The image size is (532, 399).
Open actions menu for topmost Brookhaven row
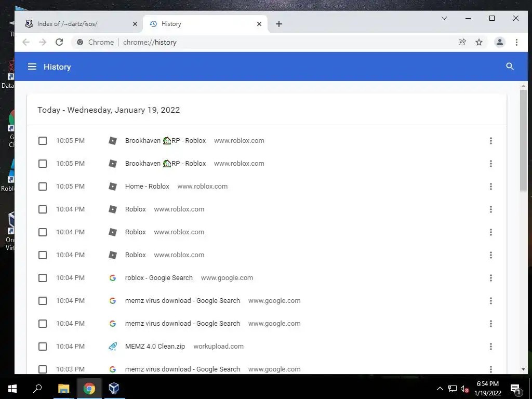point(490,140)
